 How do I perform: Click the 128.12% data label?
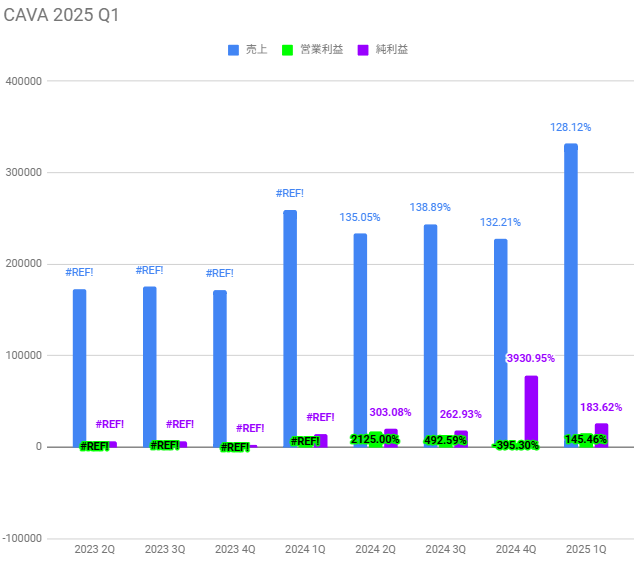pyautogui.click(x=571, y=128)
